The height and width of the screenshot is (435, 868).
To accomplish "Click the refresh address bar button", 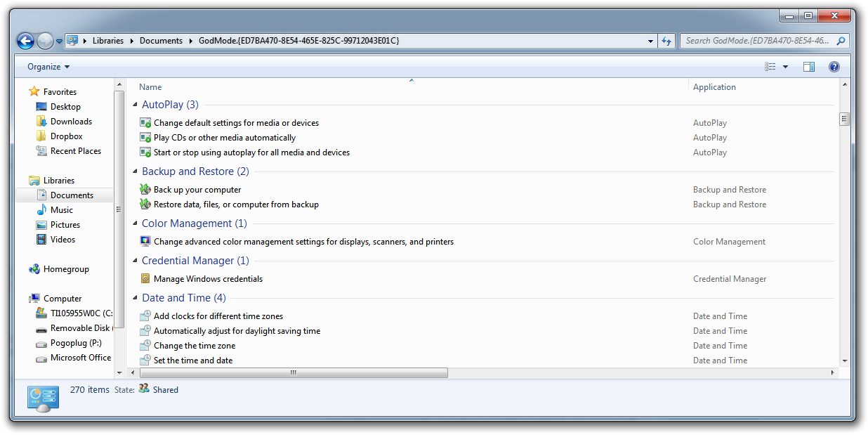I will pos(666,41).
